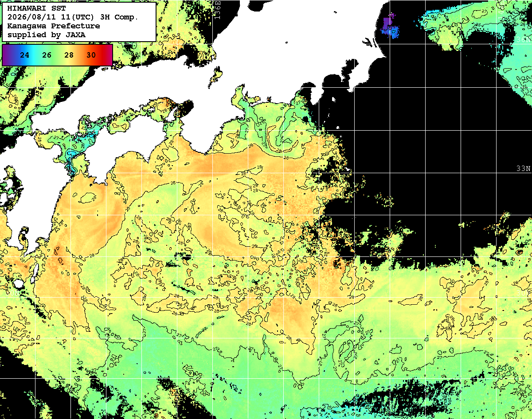Click the 24 value on the color scale

click(x=25, y=55)
